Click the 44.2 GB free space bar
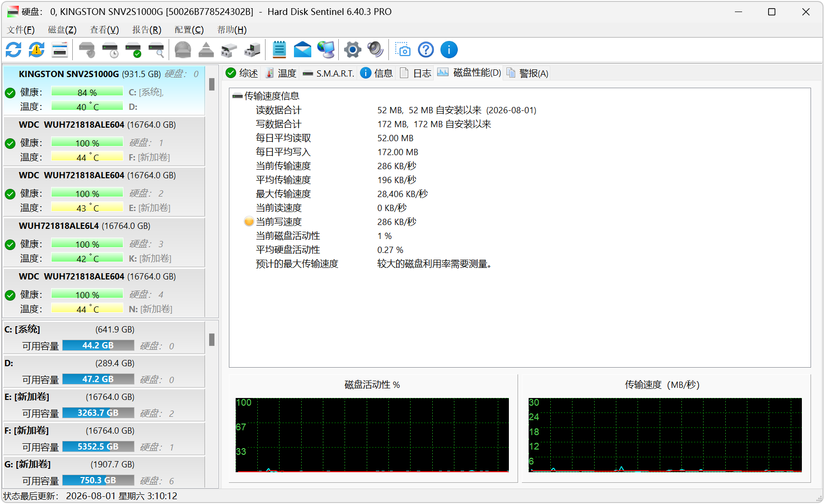Screen dimensions: 825x504 coord(98,345)
